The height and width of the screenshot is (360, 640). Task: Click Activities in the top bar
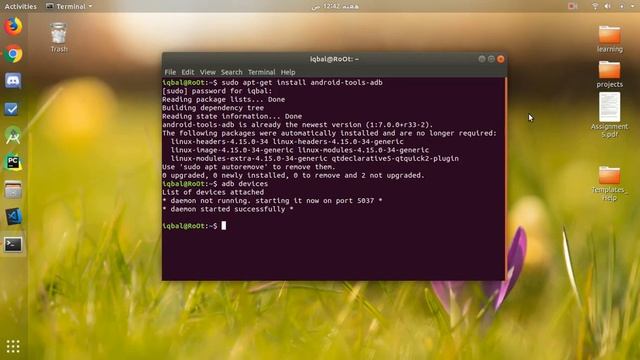[x=20, y=6]
